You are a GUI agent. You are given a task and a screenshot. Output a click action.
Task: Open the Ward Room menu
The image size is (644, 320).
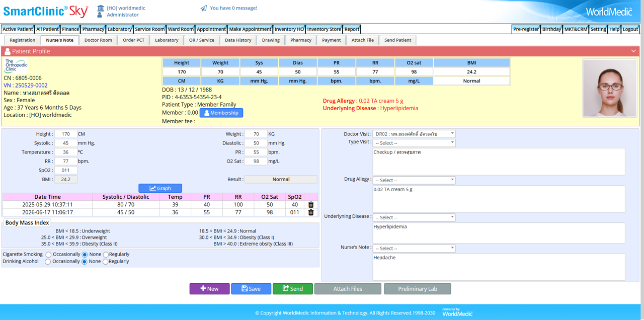tap(181, 29)
